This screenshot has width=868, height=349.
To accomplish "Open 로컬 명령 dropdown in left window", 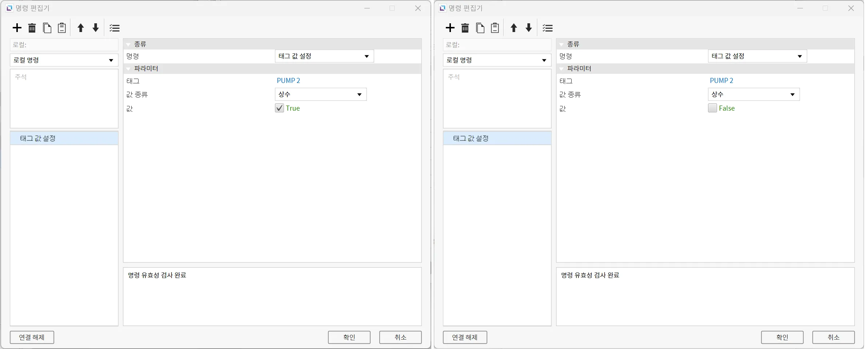I will pyautogui.click(x=64, y=60).
